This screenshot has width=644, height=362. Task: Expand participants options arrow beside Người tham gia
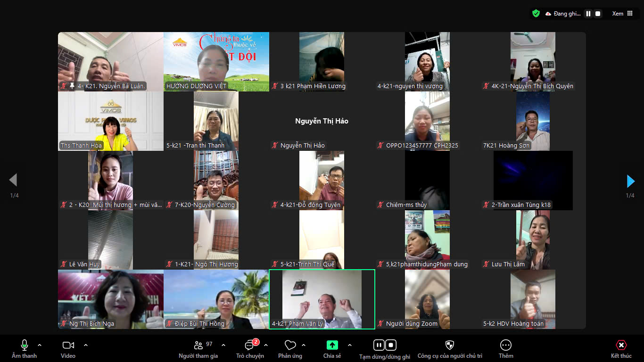[x=223, y=345]
